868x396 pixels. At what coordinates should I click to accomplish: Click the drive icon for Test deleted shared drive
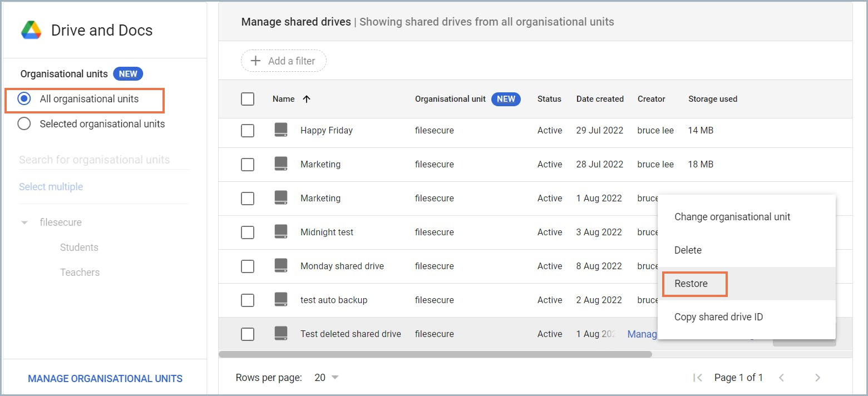pos(281,334)
